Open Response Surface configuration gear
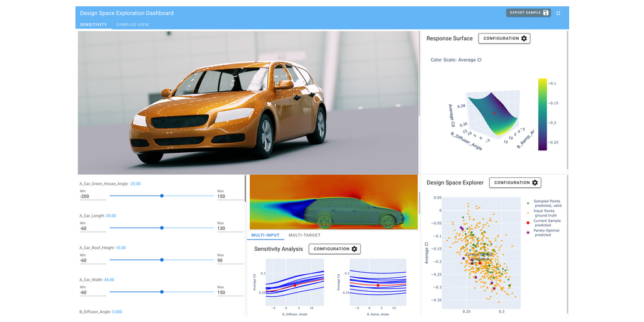Viewport: 644px width, 322px height. pyautogui.click(x=524, y=39)
